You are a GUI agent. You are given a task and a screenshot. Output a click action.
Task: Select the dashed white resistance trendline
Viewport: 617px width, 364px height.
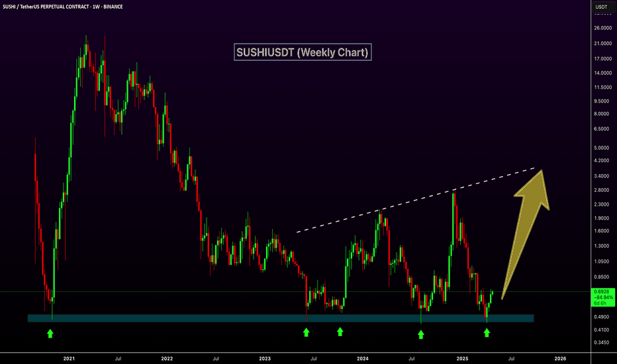(416, 200)
